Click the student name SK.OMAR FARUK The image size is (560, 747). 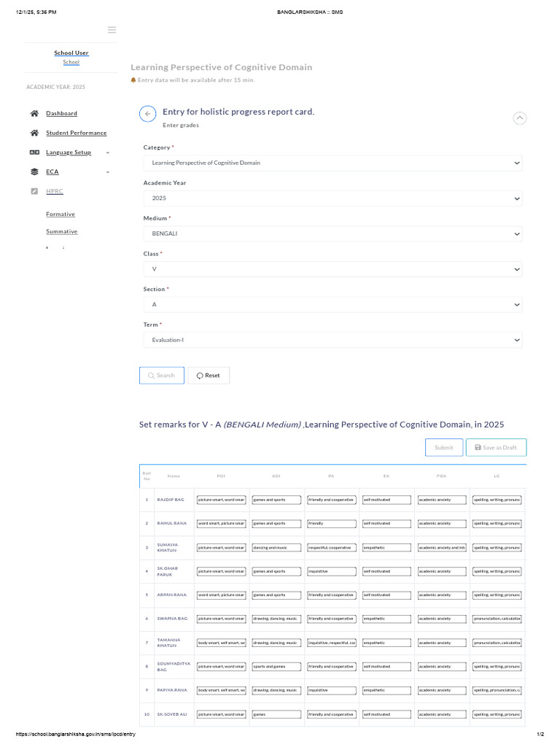[168, 572]
